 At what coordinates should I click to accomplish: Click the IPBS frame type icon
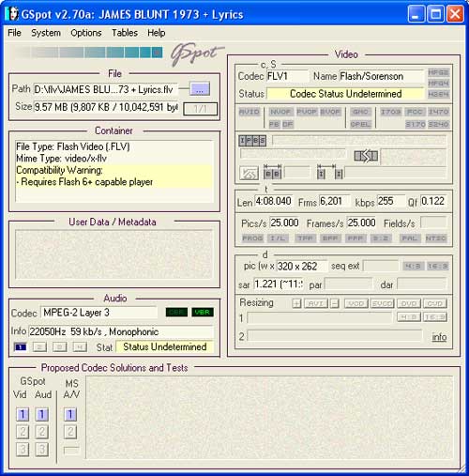pos(252,141)
